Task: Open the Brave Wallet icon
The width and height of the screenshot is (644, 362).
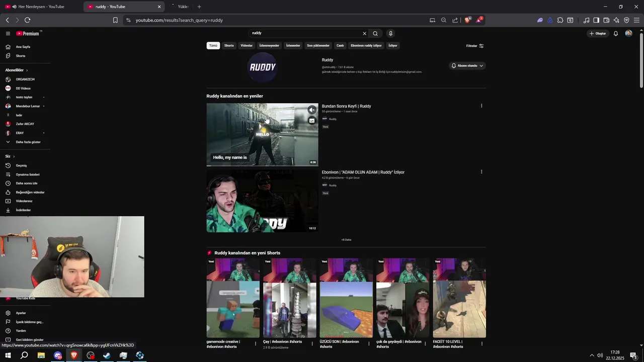Action: pos(606,20)
